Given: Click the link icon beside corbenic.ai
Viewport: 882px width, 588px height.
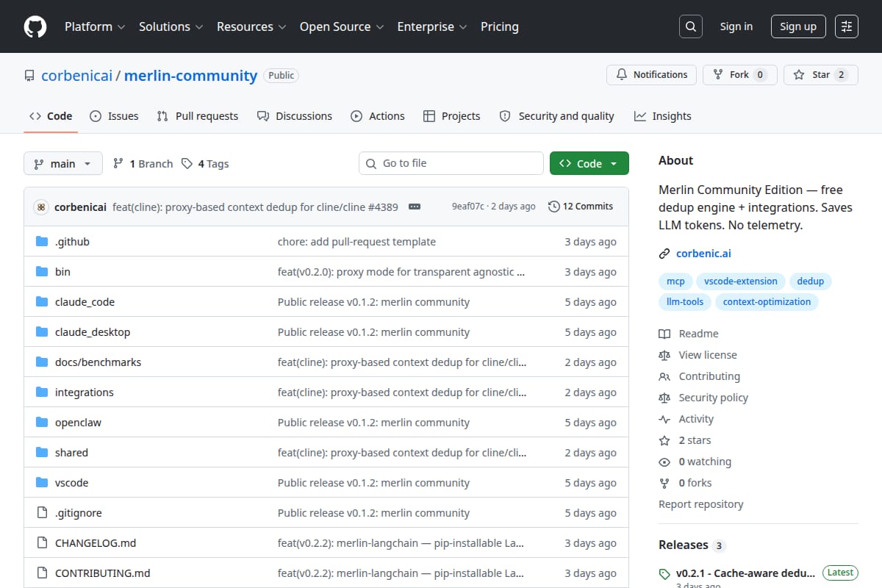Looking at the screenshot, I should [664, 254].
